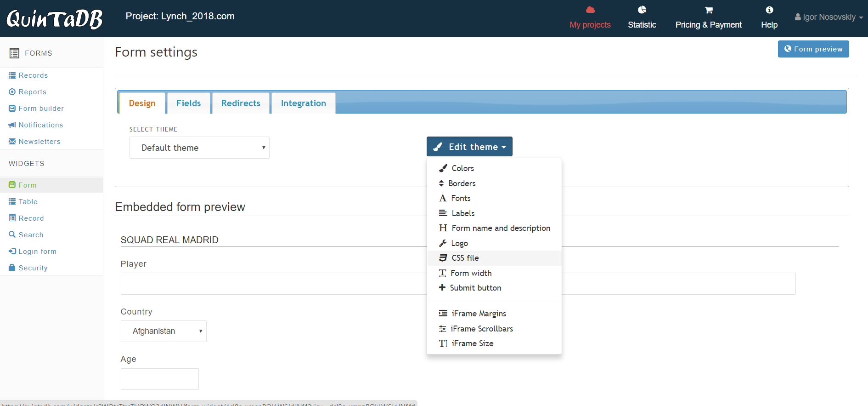Viewport: 868px width, 406px height.
Task: Click the Form preview button
Action: [813, 49]
